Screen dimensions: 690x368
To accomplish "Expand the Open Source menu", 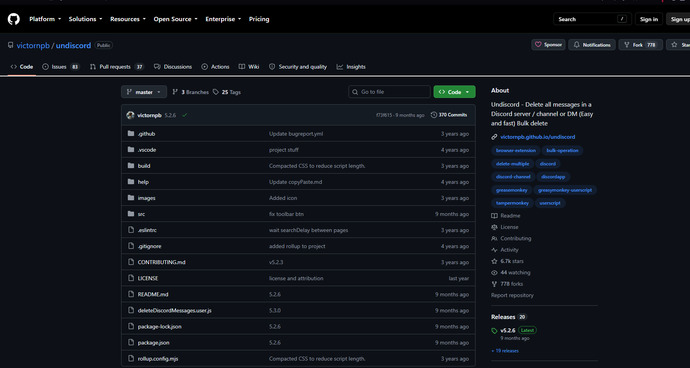I will point(175,19).
